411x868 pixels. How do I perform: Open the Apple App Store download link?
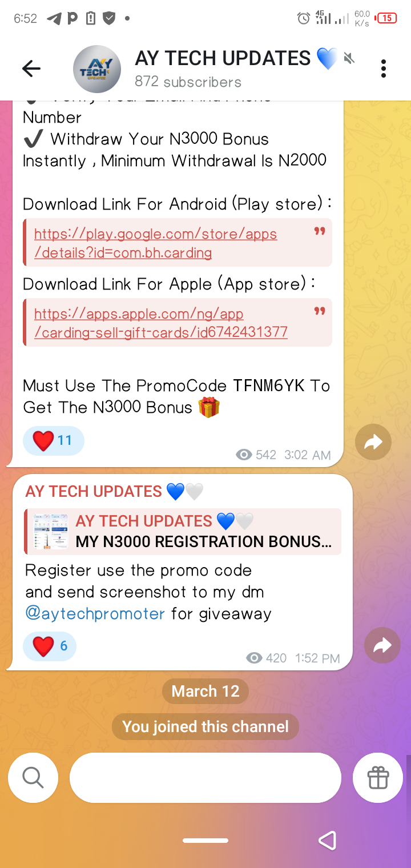[x=160, y=323]
